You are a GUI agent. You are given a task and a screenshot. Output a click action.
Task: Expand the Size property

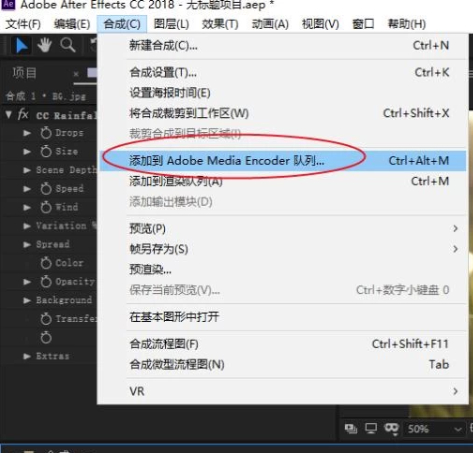27,152
